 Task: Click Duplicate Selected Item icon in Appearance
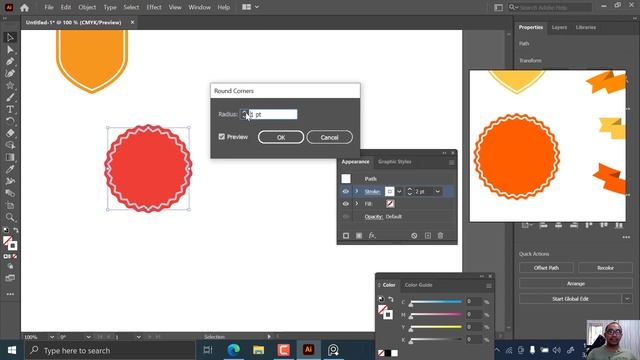coord(428,236)
